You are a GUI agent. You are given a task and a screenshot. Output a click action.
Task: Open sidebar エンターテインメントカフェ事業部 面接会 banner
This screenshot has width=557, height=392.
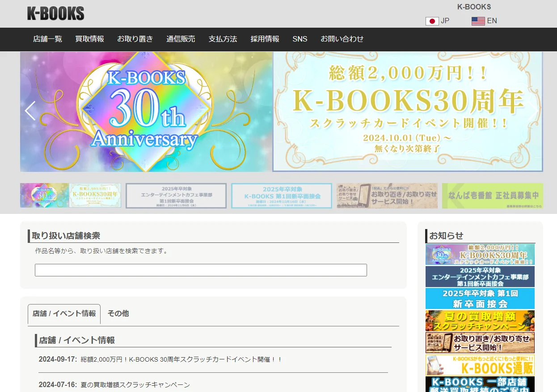pos(480,276)
